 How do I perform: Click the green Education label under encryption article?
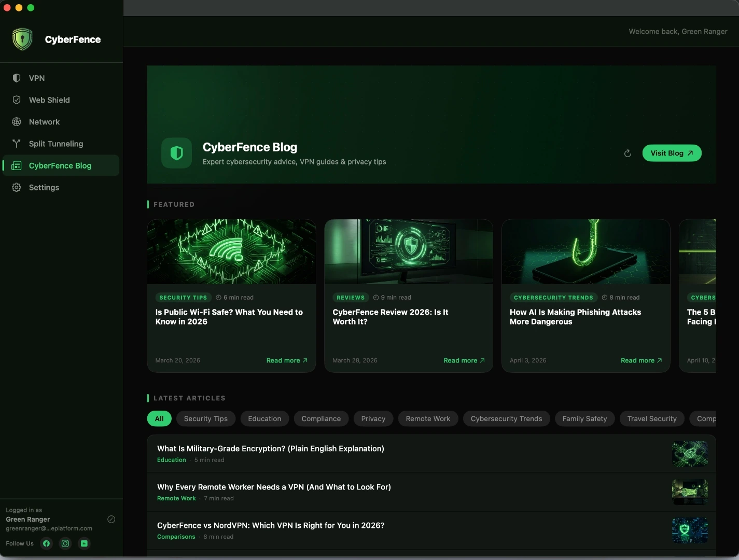tap(172, 460)
